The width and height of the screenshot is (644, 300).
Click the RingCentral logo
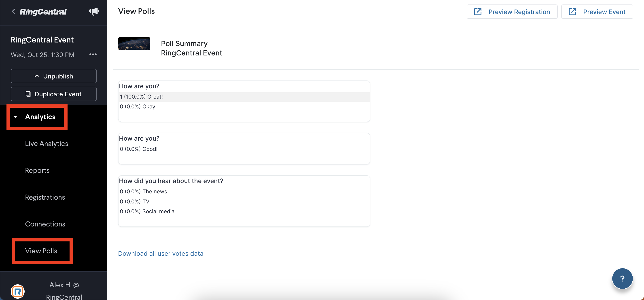pos(43,12)
